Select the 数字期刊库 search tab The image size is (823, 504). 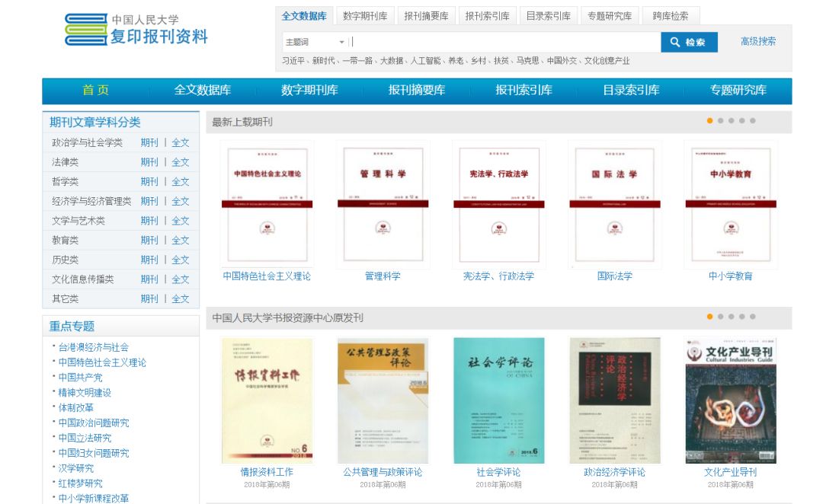[365, 16]
